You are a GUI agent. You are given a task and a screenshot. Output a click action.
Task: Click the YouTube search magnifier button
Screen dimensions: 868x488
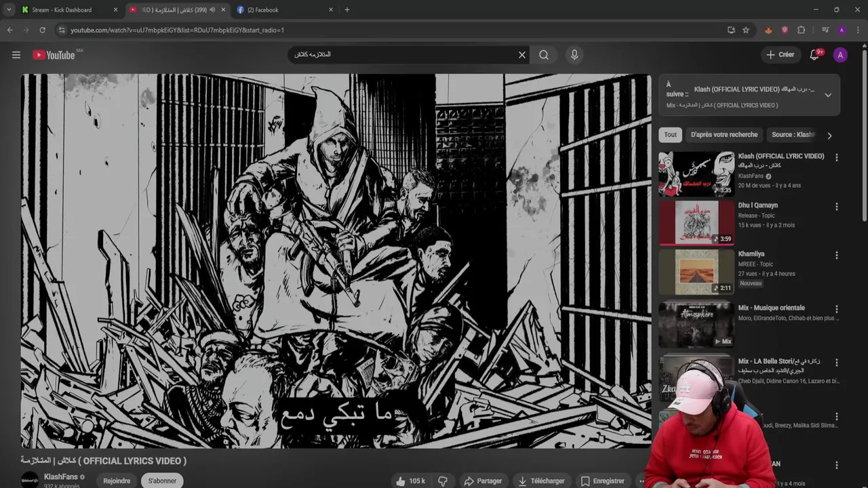pyautogui.click(x=544, y=55)
